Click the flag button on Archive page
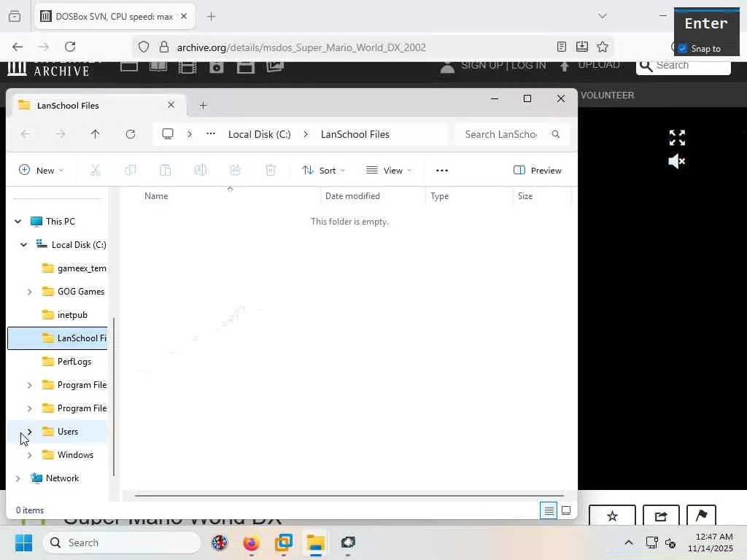 point(701,516)
